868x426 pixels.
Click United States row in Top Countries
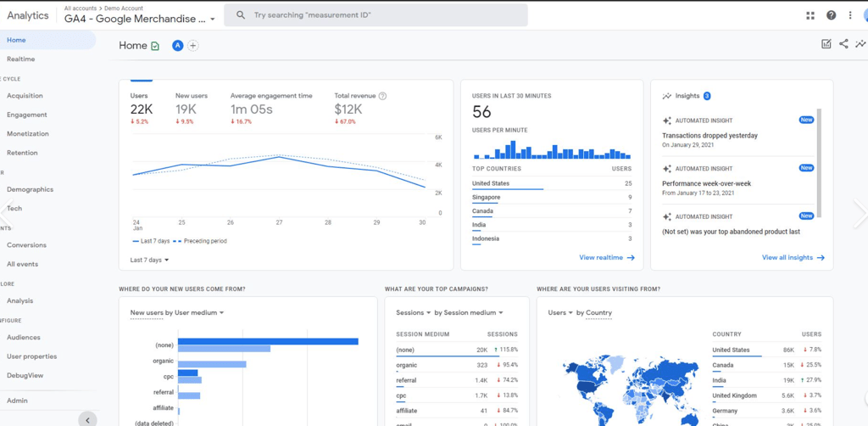551,184
